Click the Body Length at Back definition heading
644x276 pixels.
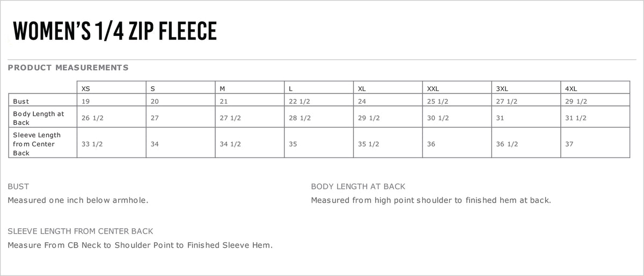pyautogui.click(x=358, y=187)
